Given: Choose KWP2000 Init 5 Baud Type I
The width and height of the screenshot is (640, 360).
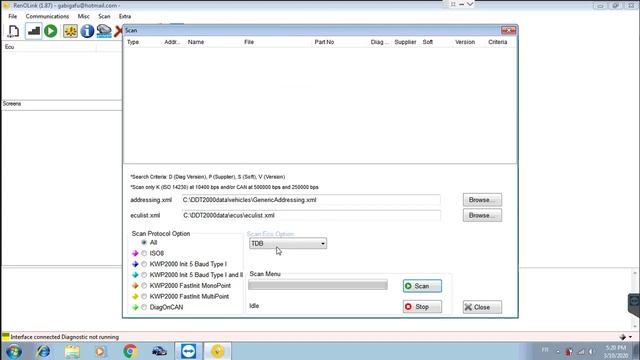Looking at the screenshot, I should pos(144,264).
